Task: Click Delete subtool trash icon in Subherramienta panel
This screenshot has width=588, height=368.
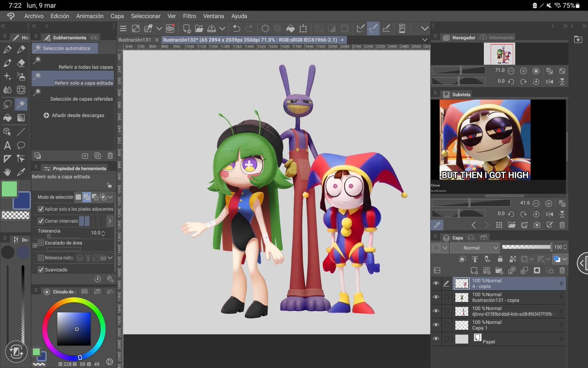Action: tap(110, 156)
